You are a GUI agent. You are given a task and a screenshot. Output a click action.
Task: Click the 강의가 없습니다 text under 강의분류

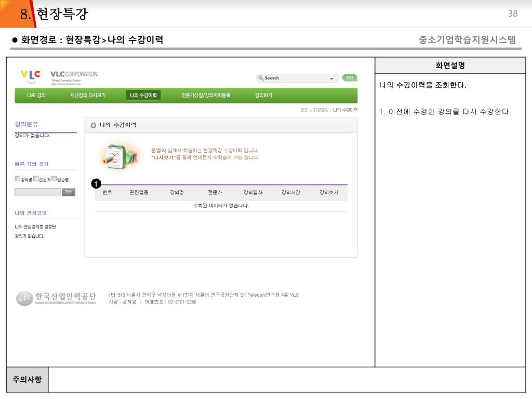tap(32, 136)
